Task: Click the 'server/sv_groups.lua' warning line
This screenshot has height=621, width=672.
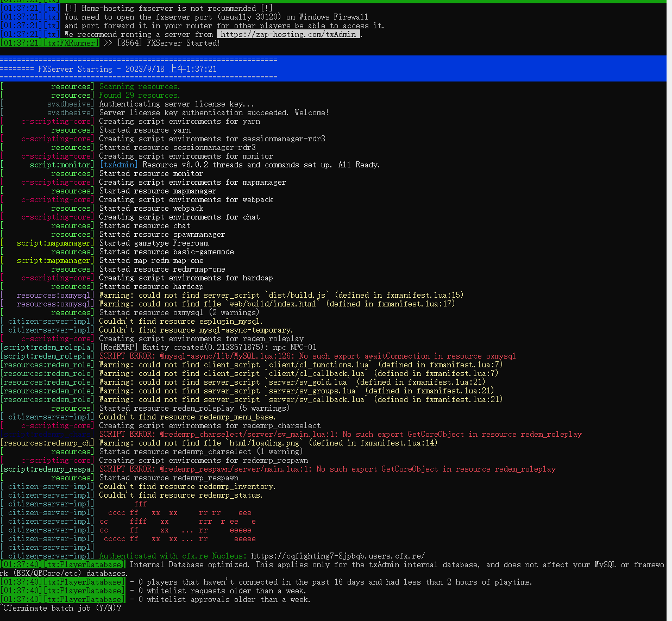Action: pos(296,391)
